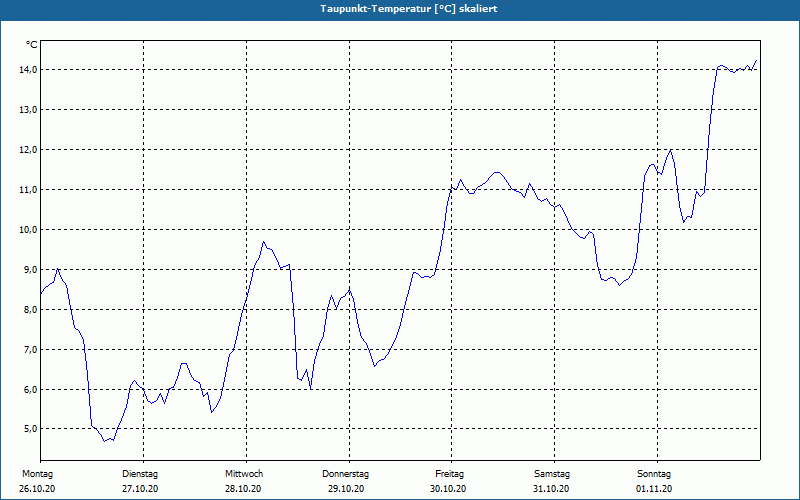
Task: Select the 14,0 y-axis label
Action: pyautogui.click(x=28, y=69)
